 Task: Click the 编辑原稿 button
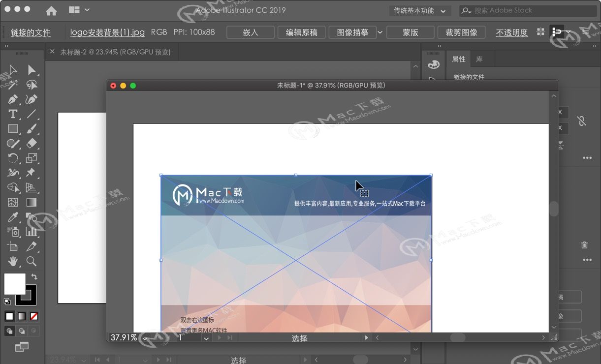302,32
